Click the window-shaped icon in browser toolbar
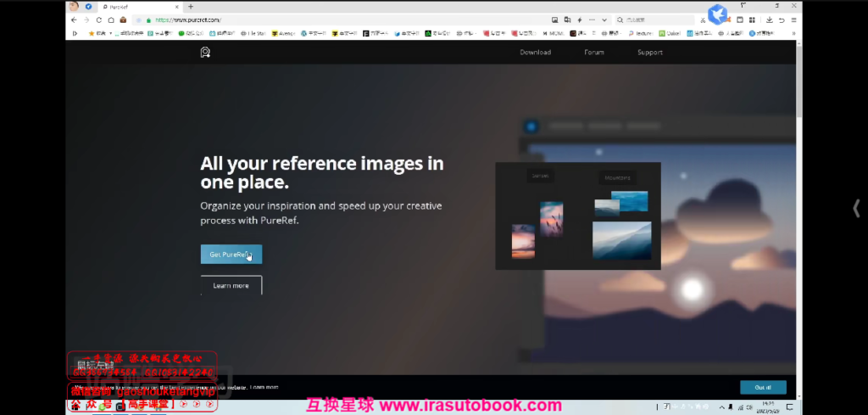The height and width of the screenshot is (415, 868). (x=739, y=20)
